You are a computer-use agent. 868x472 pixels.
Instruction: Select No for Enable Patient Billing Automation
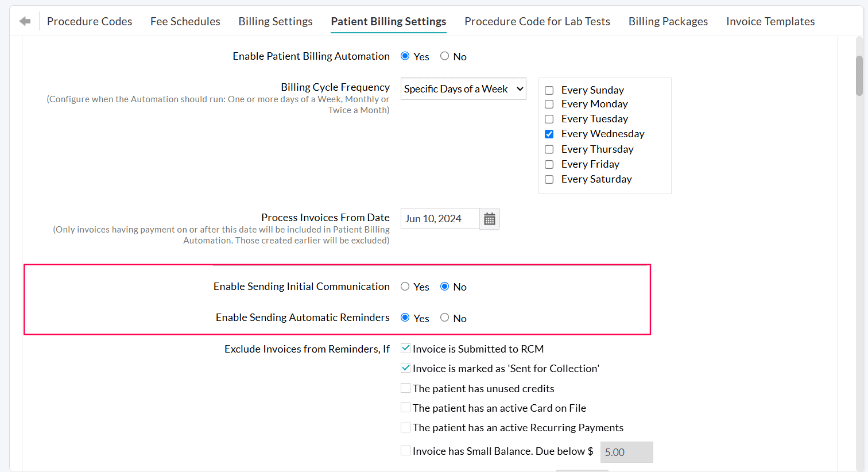pyautogui.click(x=444, y=56)
